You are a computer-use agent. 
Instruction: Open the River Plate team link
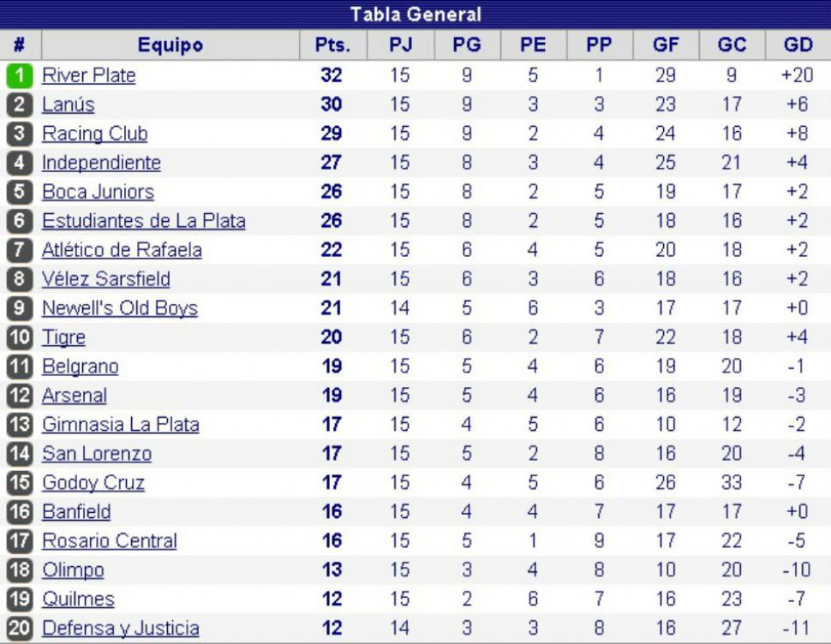click(89, 75)
